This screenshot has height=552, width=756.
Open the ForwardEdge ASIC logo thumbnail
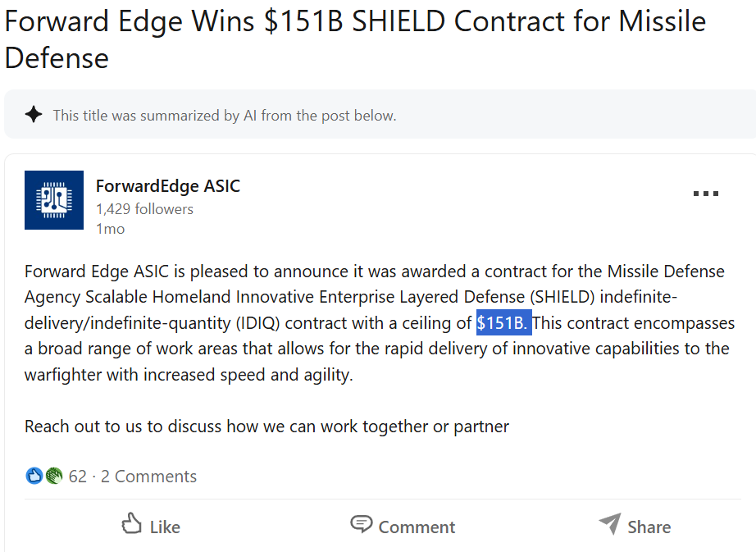click(x=54, y=200)
